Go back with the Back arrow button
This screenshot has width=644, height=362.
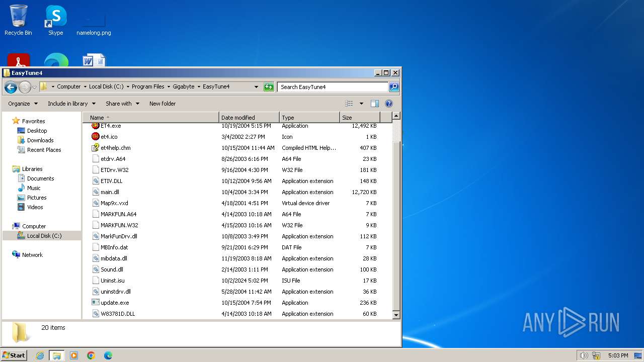(11, 87)
